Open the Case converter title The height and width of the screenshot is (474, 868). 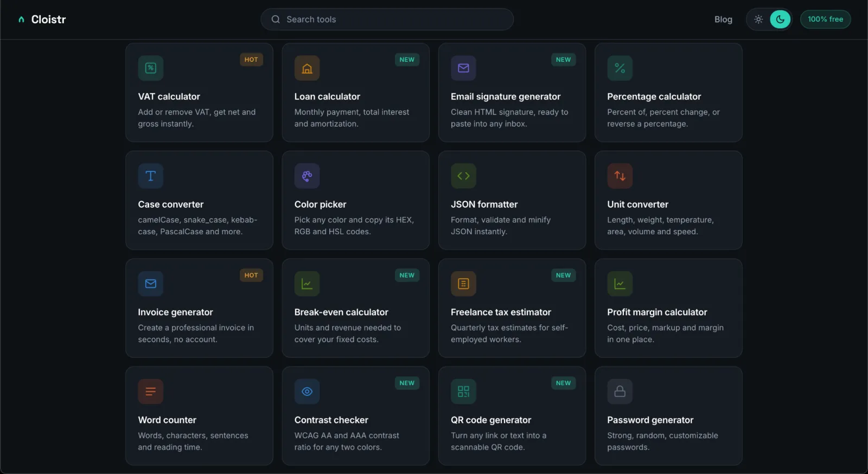pyautogui.click(x=171, y=204)
